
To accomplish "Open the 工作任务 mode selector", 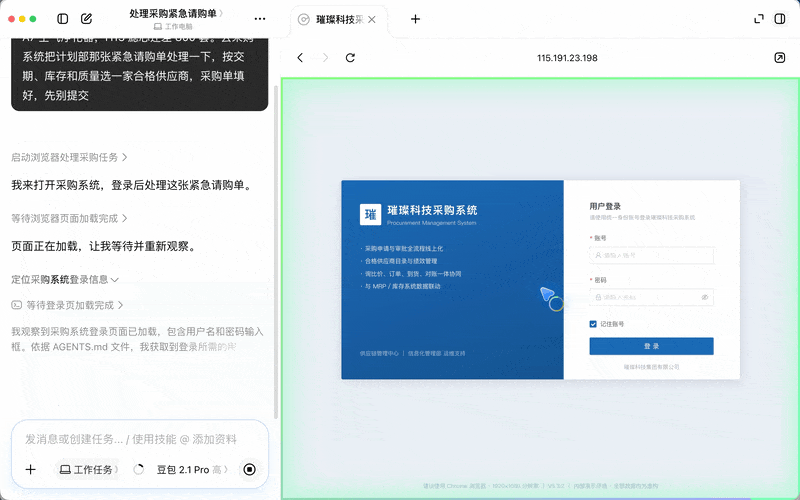I will click(89, 469).
